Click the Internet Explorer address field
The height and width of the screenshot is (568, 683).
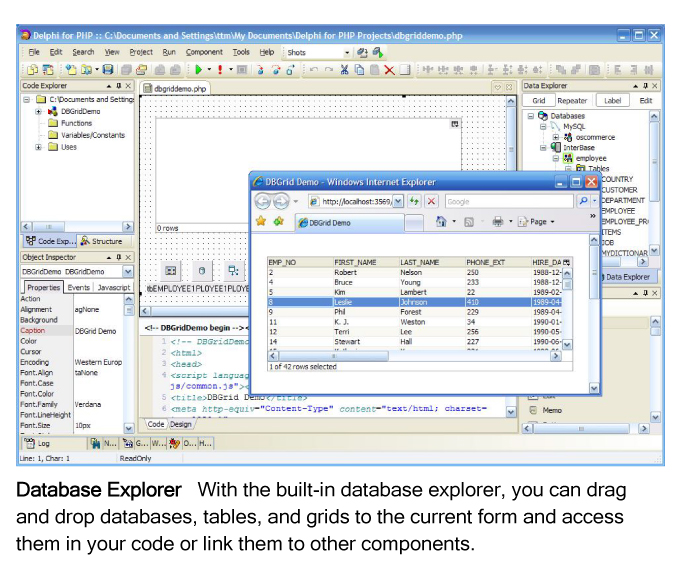click(355, 202)
